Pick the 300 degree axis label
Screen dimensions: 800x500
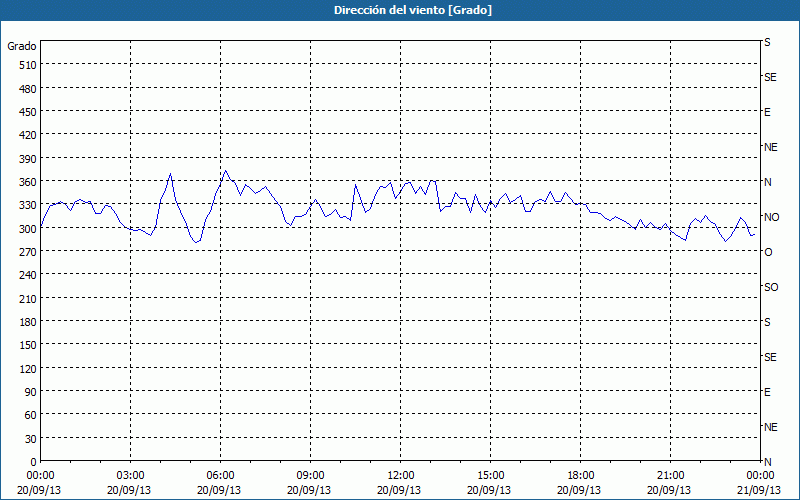(x=28, y=229)
